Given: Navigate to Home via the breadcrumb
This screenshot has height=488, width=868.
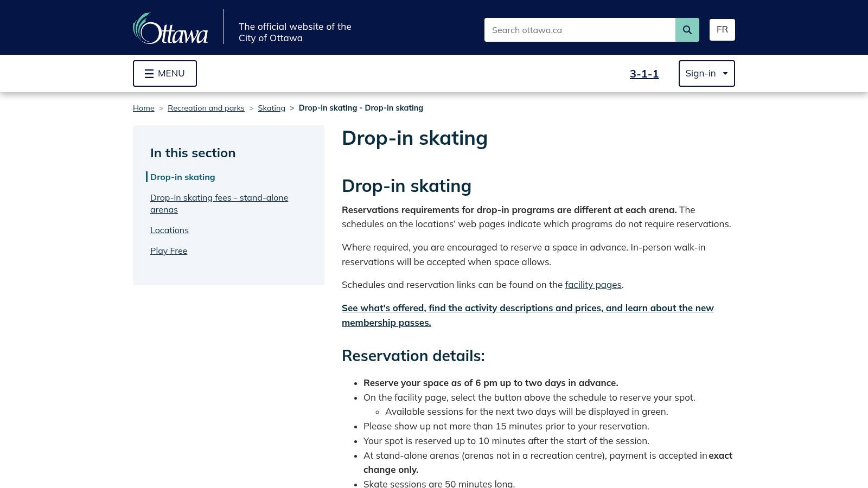Looking at the screenshot, I should pyautogui.click(x=143, y=108).
